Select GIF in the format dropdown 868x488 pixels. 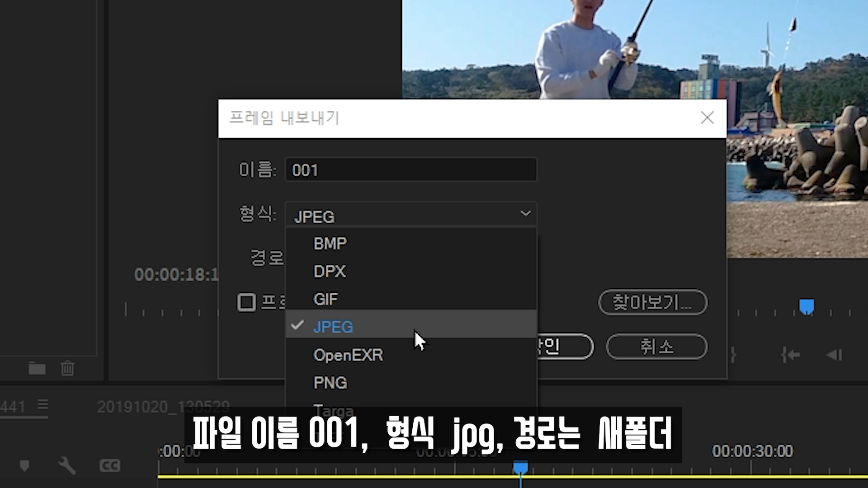tap(325, 299)
